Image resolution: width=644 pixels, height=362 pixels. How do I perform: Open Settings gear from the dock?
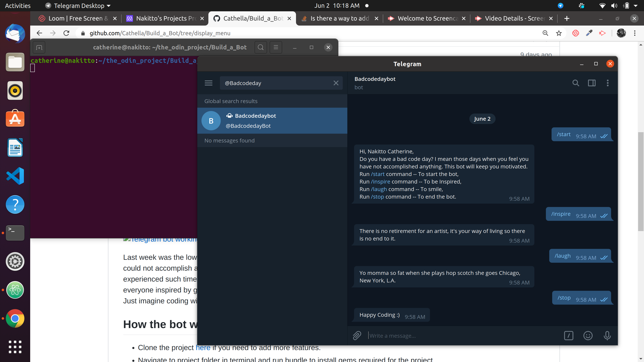[x=15, y=262]
